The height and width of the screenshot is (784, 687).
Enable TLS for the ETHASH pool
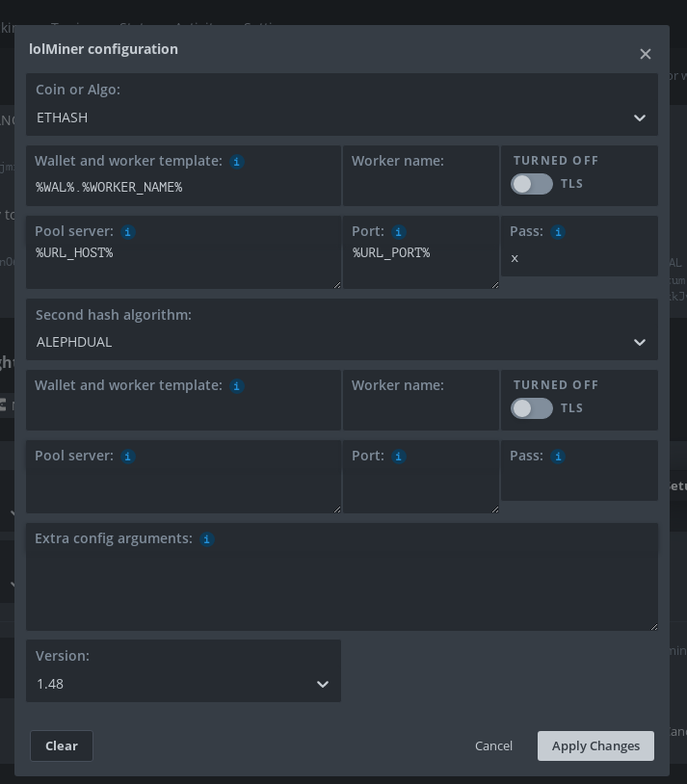point(531,184)
